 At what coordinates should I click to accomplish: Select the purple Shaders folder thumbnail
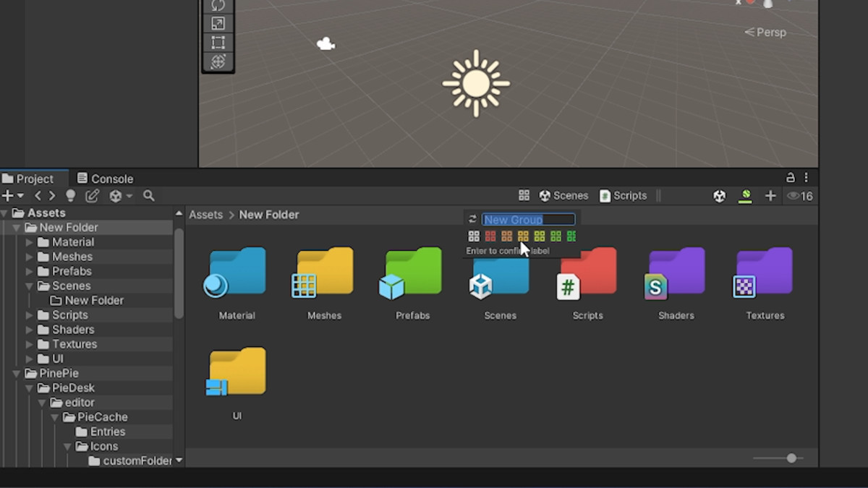point(676,273)
